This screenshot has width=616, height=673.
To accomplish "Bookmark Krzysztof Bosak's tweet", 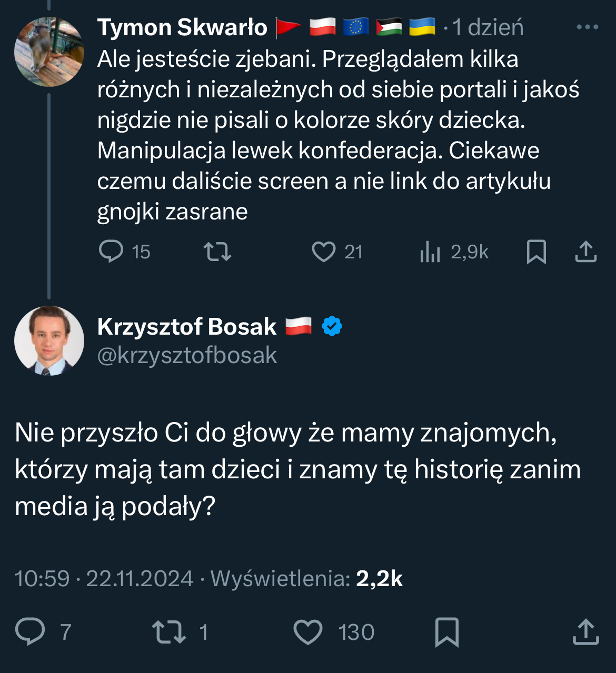I will (446, 631).
